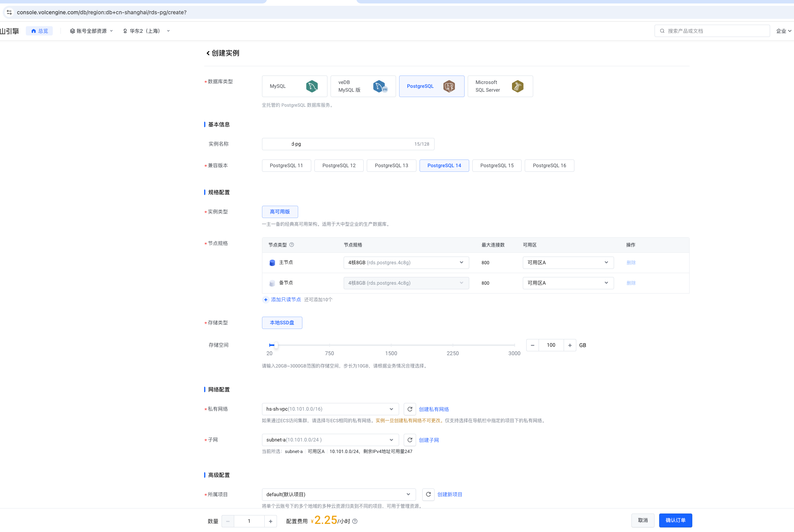Click help icon next to 节点类型 header
Viewport: 794px width, 532px height.
pyautogui.click(x=292, y=245)
